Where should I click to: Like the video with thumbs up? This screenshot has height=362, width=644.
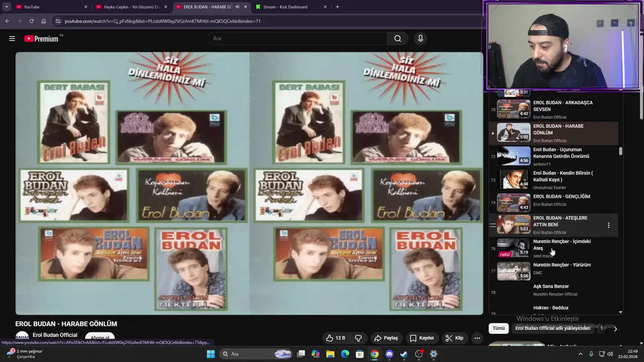click(x=335, y=338)
